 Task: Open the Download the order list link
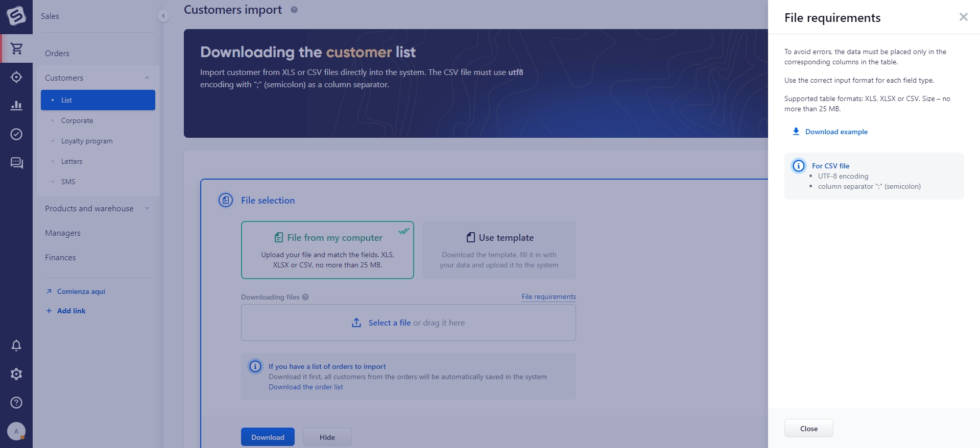tap(306, 387)
